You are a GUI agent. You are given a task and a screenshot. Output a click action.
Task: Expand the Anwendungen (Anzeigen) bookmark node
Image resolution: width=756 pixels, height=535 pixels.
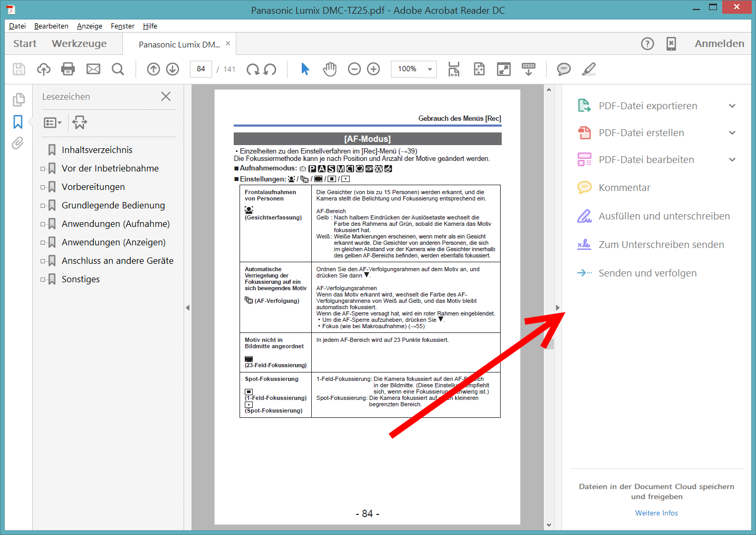click(x=43, y=243)
